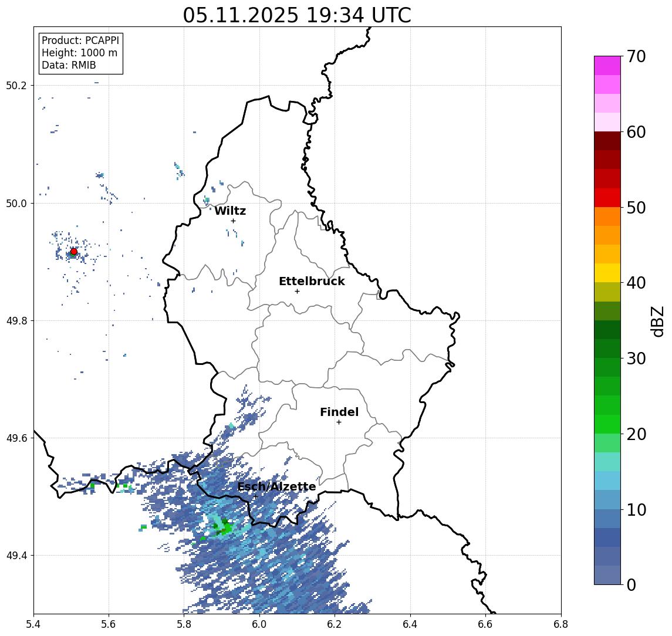Click the longitude axis label 6.4

411,624
